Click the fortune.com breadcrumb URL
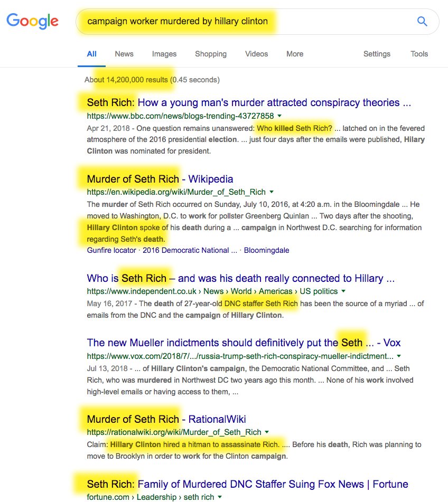Screen dimensions: 448x502 [x=150, y=497]
